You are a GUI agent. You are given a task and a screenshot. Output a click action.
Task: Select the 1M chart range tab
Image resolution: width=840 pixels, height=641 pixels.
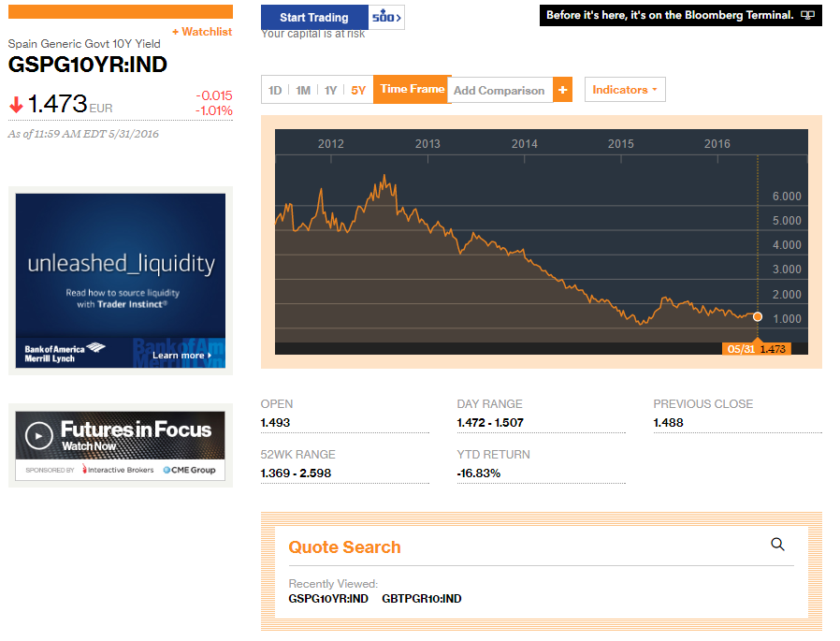tap(303, 90)
